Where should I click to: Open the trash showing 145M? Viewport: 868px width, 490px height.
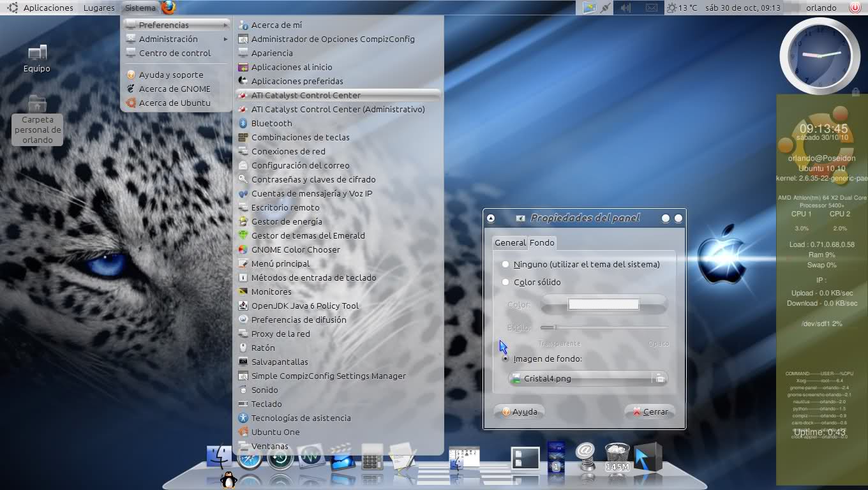[617, 457]
